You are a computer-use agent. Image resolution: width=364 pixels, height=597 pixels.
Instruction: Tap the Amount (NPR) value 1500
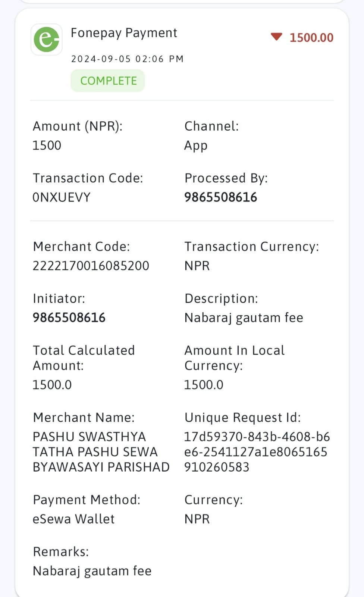pos(47,145)
